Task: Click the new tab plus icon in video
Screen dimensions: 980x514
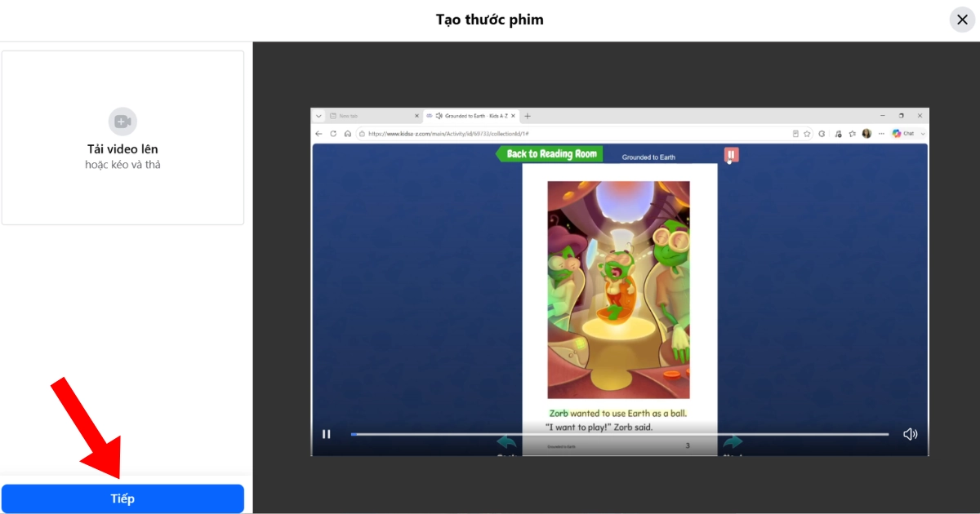Action: pyautogui.click(x=528, y=116)
